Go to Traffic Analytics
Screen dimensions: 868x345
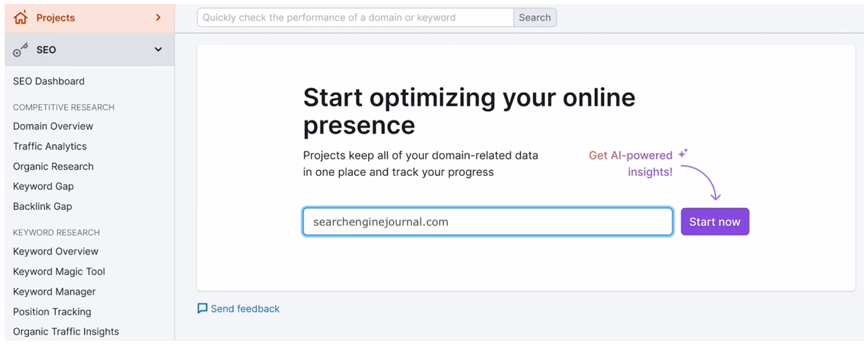point(49,146)
